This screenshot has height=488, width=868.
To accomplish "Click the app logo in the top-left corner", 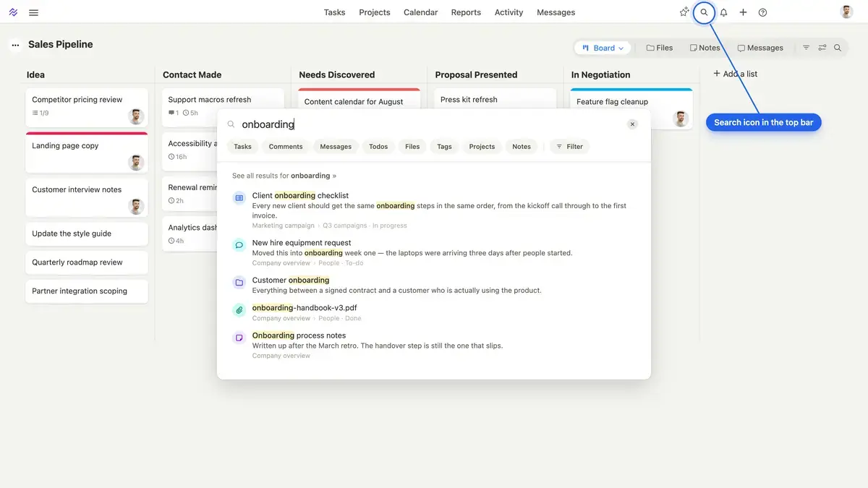I will (x=13, y=12).
